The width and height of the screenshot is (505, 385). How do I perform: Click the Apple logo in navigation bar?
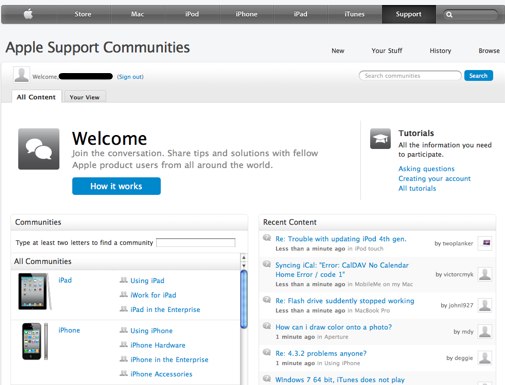coord(28,14)
